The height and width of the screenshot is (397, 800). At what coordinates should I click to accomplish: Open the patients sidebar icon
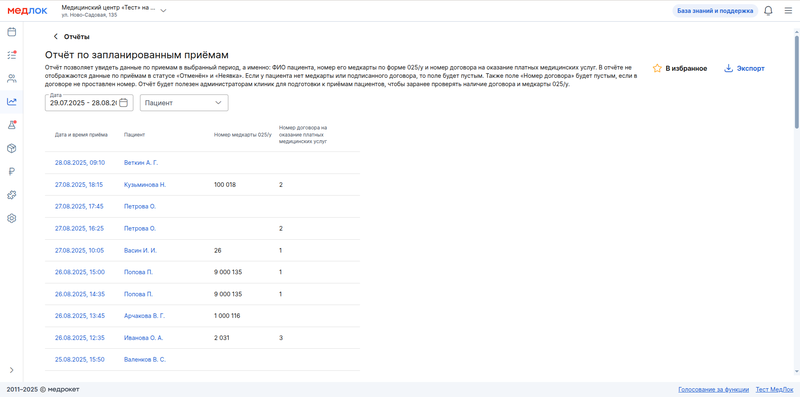click(x=11, y=79)
